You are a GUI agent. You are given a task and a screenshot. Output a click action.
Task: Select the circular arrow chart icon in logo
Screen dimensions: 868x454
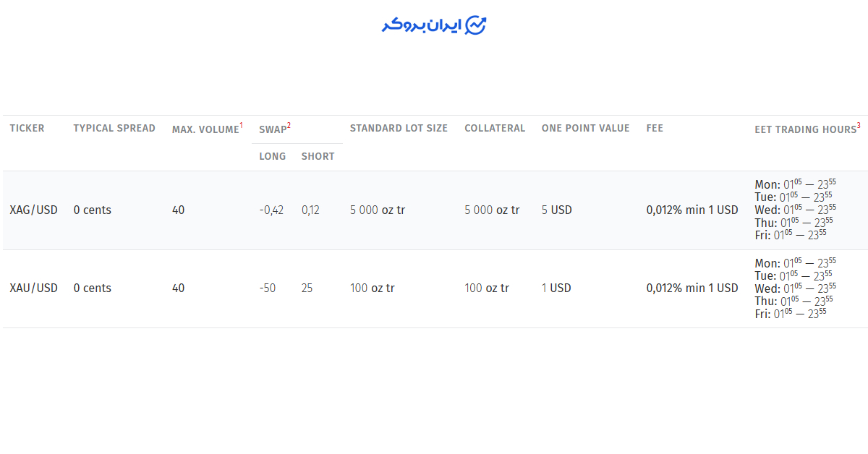[477, 23]
